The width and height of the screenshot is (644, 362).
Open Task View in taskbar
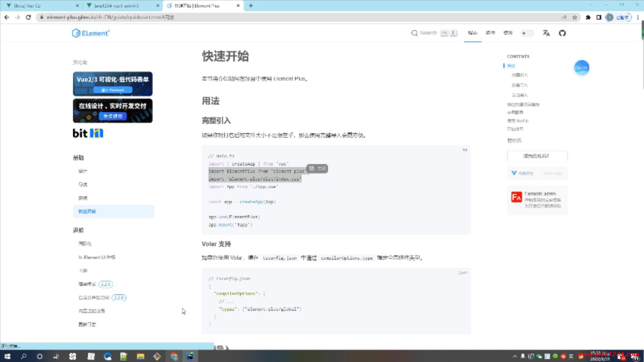coord(56,356)
